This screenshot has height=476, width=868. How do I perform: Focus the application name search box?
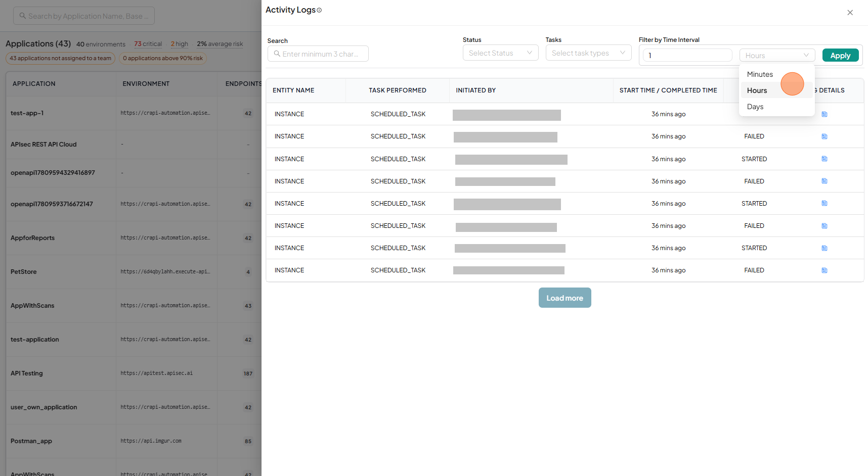point(83,16)
